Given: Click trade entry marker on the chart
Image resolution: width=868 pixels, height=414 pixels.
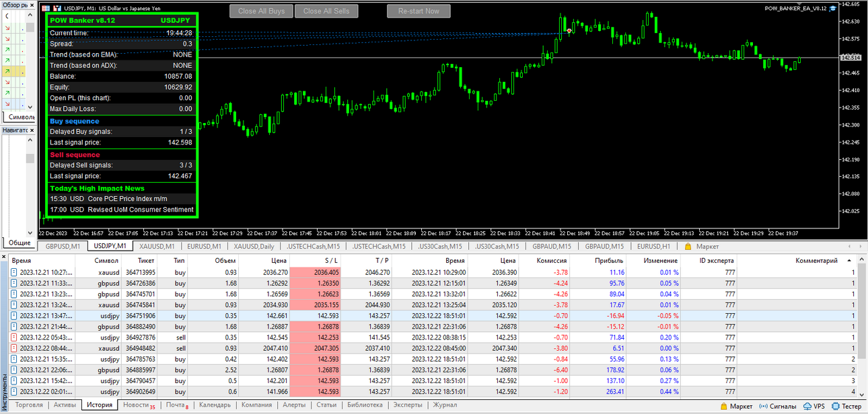Looking at the screenshot, I should coord(569,31).
